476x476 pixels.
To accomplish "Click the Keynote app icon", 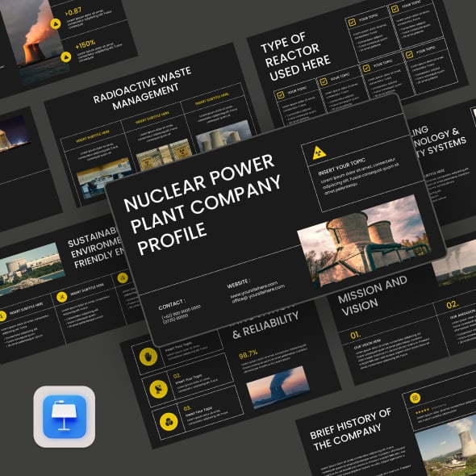I will tap(65, 416).
